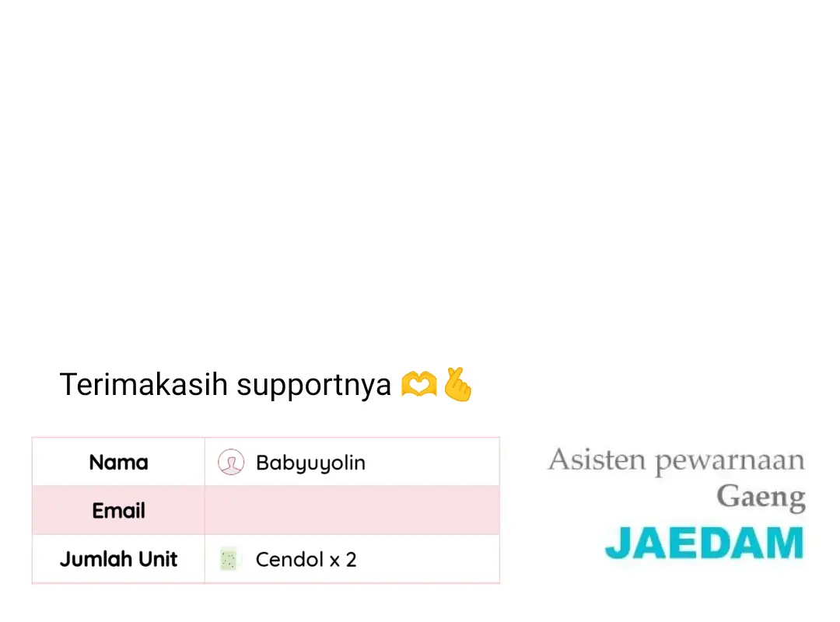Click the word Unit in Jumlah Unit
This screenshot has height=622, width=840.
[x=157, y=559]
